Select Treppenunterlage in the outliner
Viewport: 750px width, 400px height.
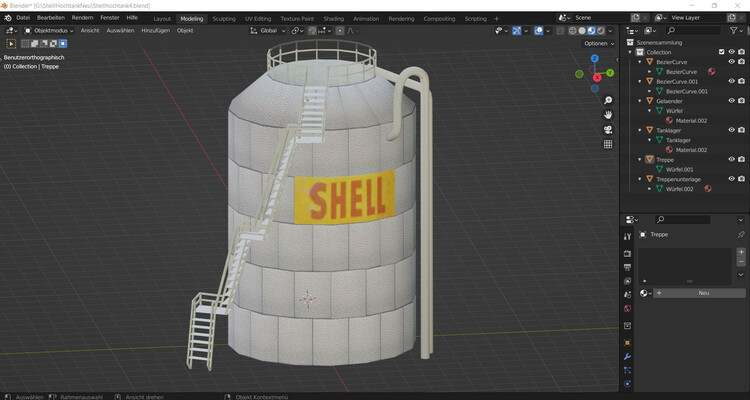coord(678,179)
